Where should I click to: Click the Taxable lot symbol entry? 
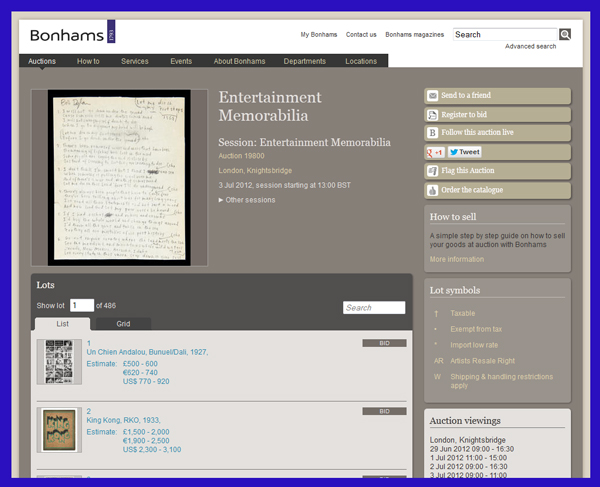[x=462, y=313]
